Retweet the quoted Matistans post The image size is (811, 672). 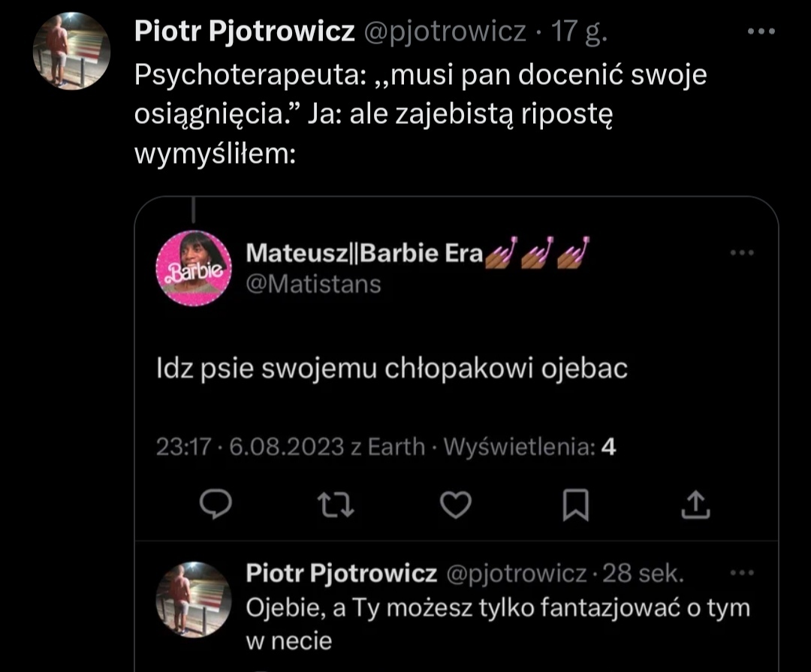[x=336, y=506]
